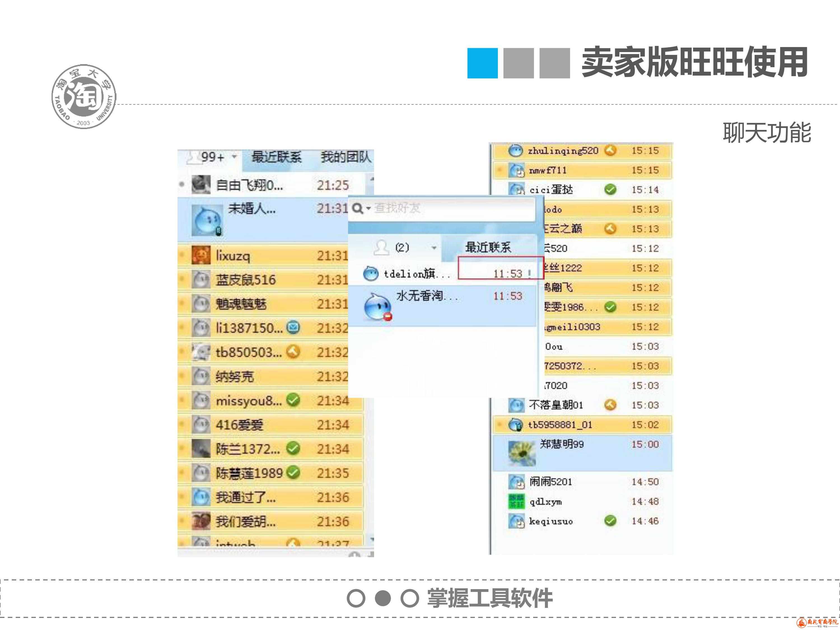
Task: Click the mail badge icon next to li1387150...
Action: click(x=293, y=327)
